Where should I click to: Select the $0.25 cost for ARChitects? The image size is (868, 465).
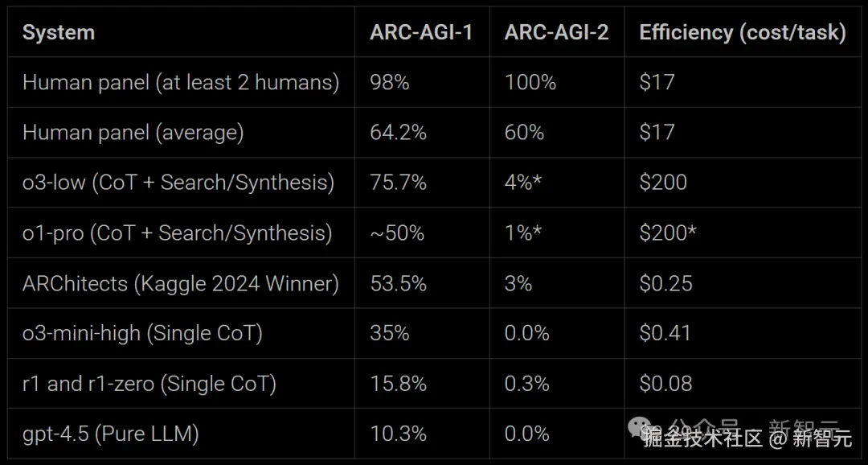(x=665, y=283)
